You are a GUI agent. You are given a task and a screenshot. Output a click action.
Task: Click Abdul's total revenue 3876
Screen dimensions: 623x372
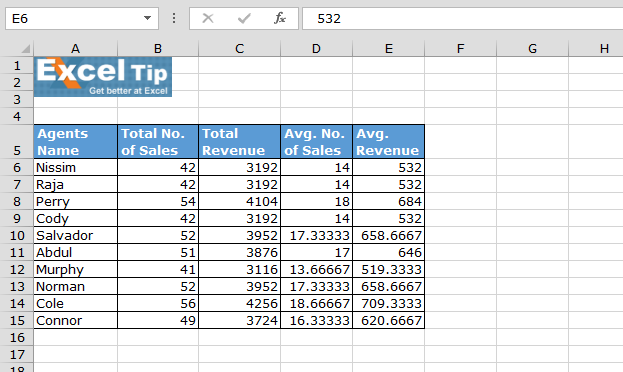(239, 252)
